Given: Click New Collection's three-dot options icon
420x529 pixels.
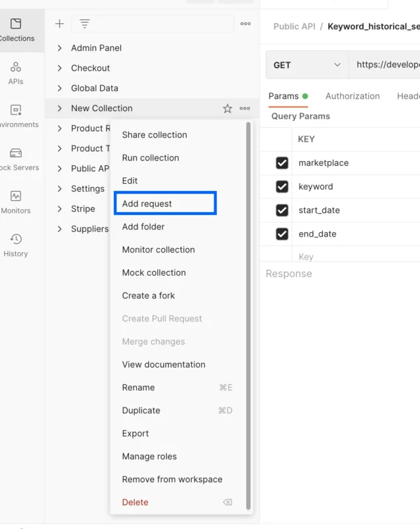Looking at the screenshot, I should tap(245, 108).
